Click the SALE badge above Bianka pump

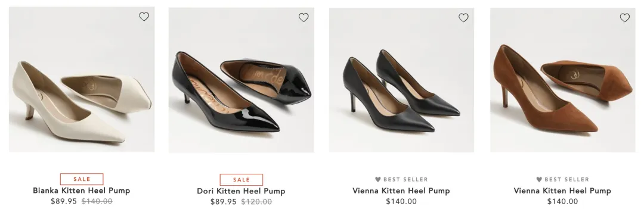coord(82,179)
